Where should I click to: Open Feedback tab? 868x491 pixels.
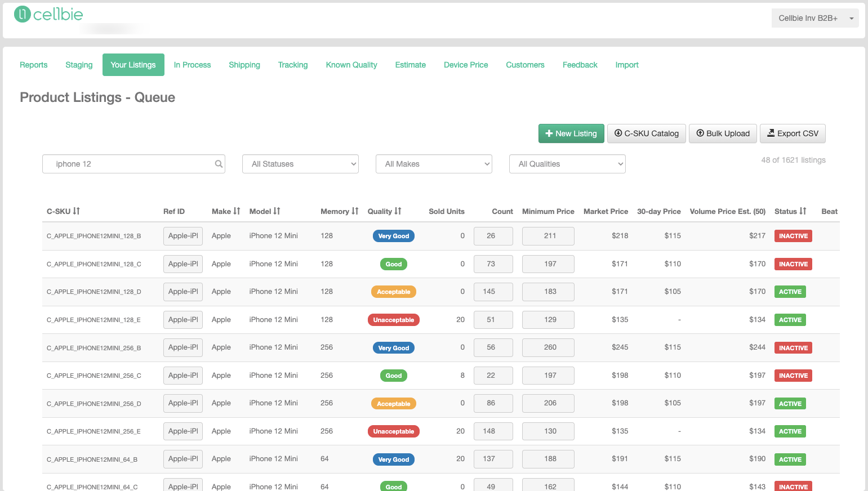click(x=580, y=65)
